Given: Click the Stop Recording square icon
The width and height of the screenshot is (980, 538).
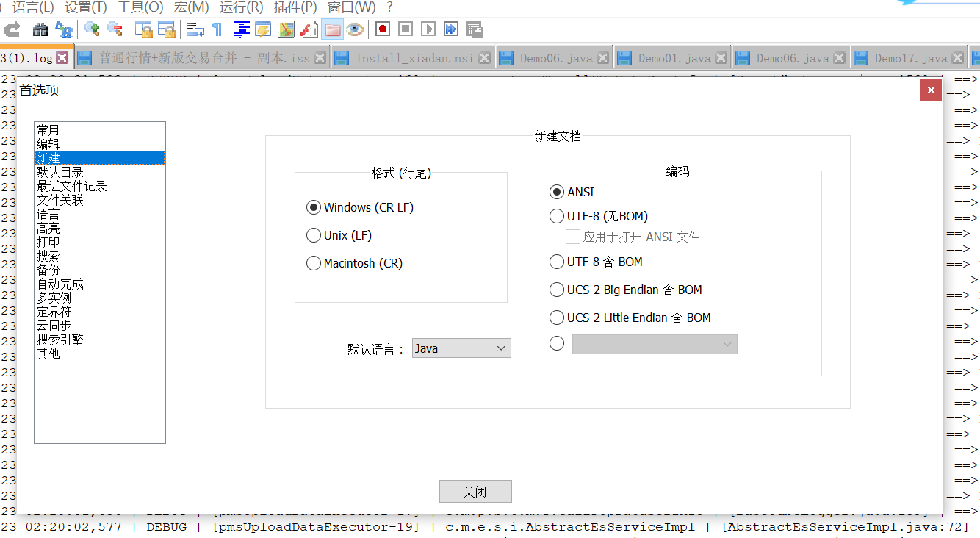Looking at the screenshot, I should 405,29.
